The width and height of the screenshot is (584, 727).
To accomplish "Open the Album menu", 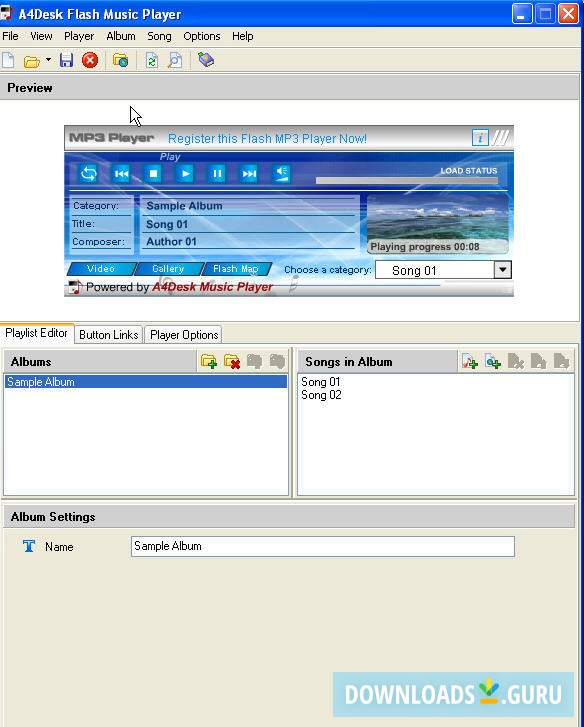I will [x=121, y=36].
